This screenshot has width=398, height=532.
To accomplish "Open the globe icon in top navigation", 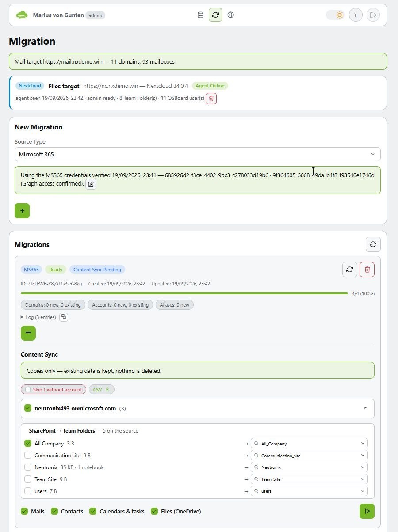I will click(x=230, y=15).
